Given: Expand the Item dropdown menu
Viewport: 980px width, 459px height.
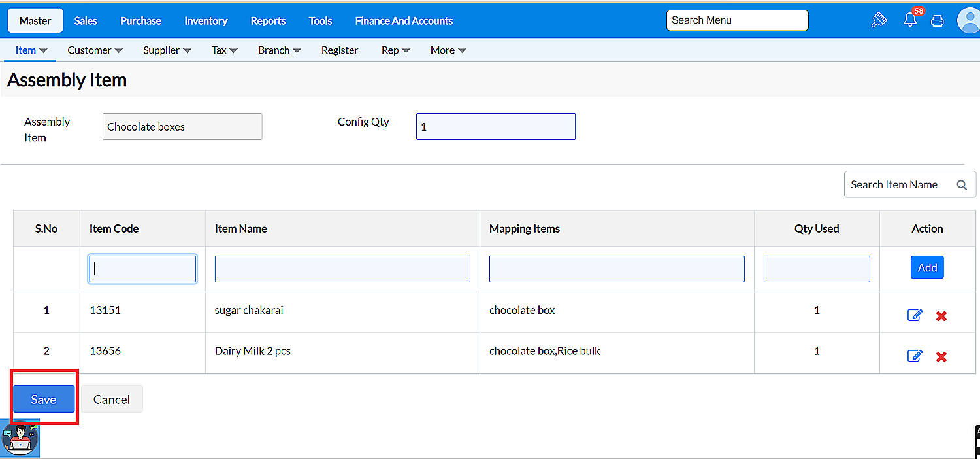Looking at the screenshot, I should click(x=31, y=50).
